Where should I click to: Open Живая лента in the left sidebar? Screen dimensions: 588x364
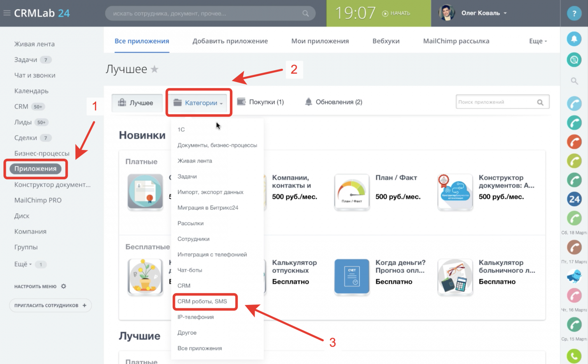[34, 44]
